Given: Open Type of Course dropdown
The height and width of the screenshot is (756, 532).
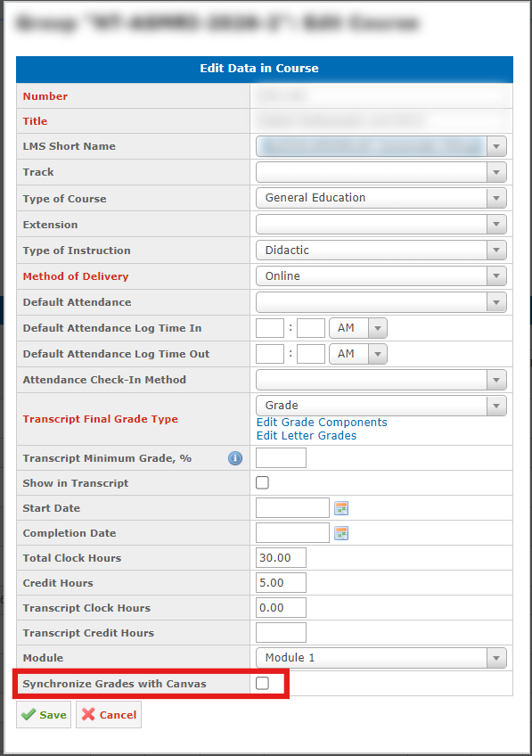Looking at the screenshot, I should (x=381, y=198).
